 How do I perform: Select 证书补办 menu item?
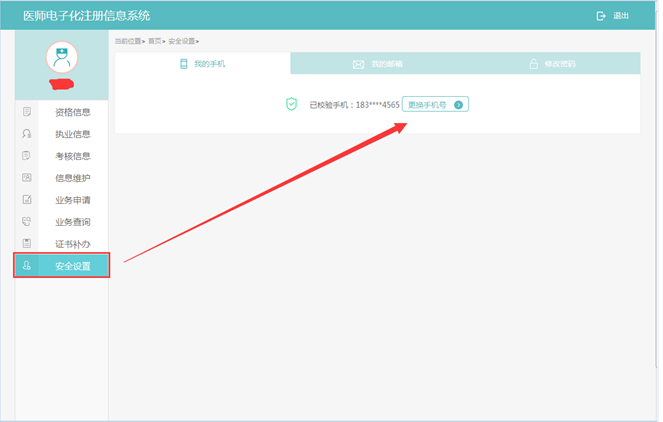click(72, 244)
